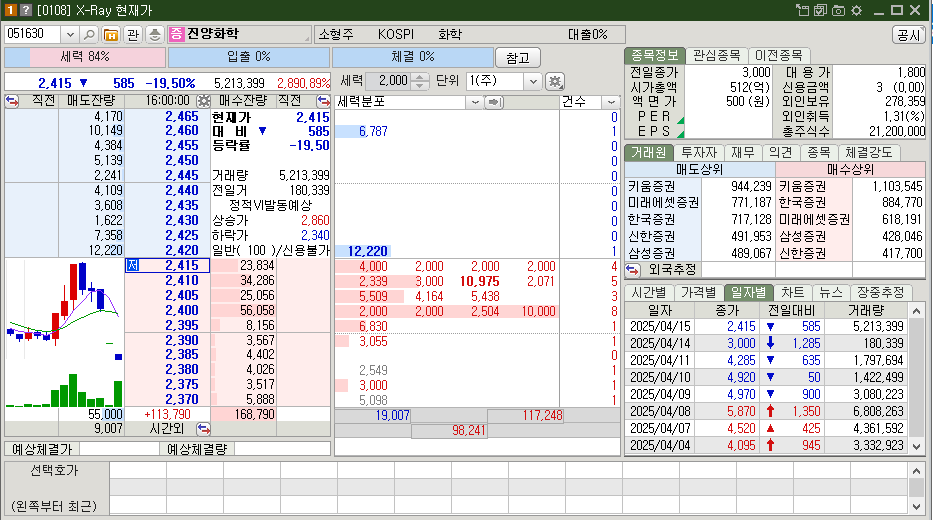The width and height of the screenshot is (933, 520).
Task: Click the arrow button next to 세력분포
Action: pyautogui.click(x=493, y=102)
